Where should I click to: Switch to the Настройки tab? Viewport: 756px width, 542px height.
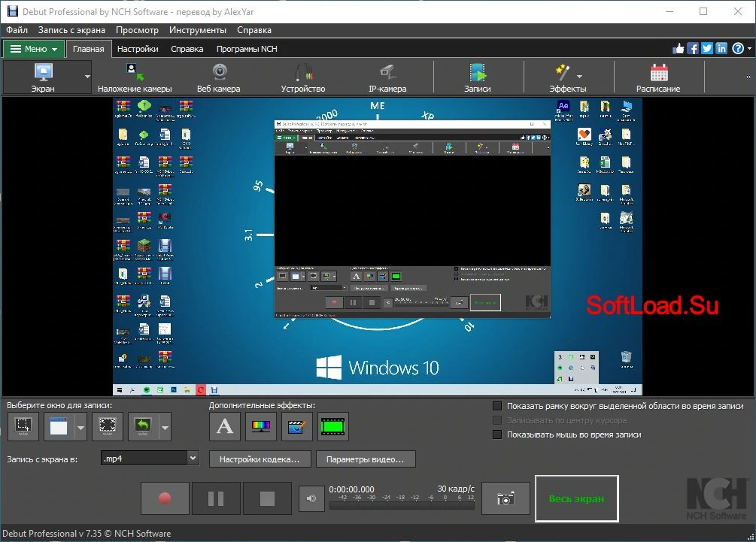[138, 49]
